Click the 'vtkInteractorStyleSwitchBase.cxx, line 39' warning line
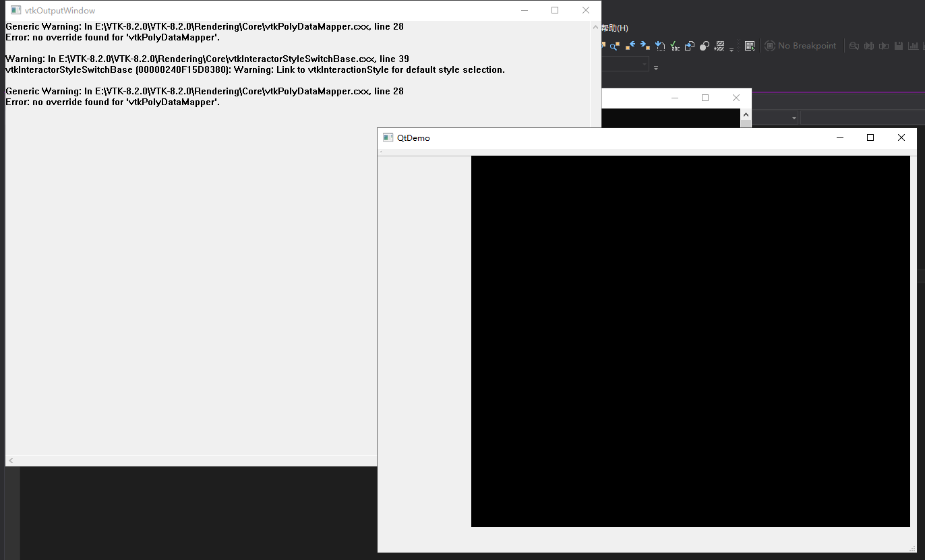 tap(207, 59)
